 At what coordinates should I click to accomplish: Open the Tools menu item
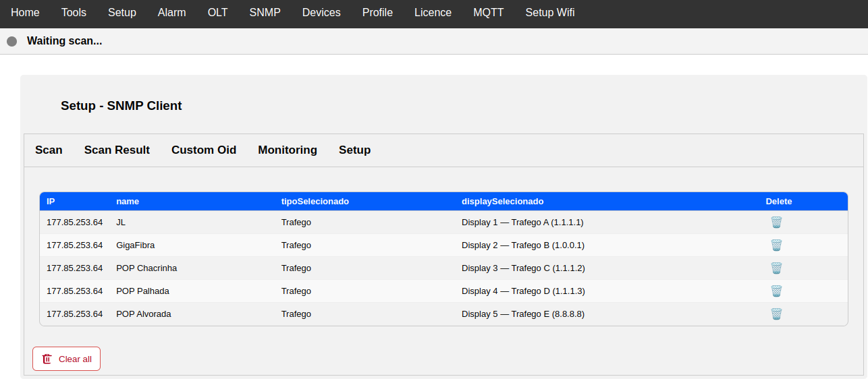click(x=74, y=13)
